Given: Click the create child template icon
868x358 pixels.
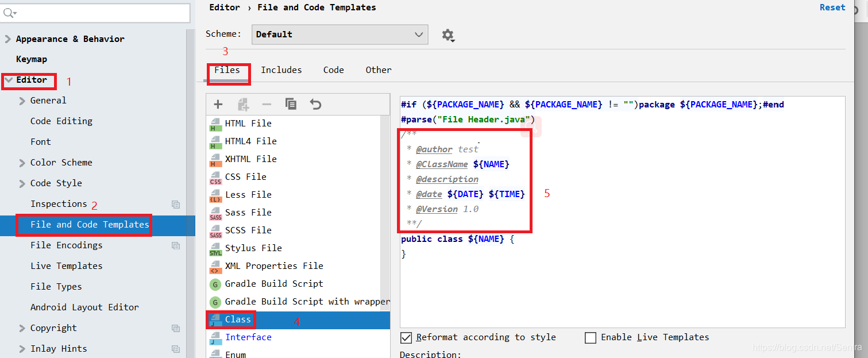Looking at the screenshot, I should (x=243, y=104).
